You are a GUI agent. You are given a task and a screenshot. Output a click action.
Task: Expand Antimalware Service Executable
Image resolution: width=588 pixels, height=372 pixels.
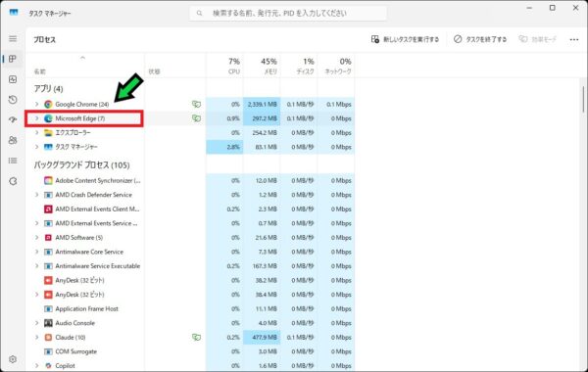click(x=37, y=266)
